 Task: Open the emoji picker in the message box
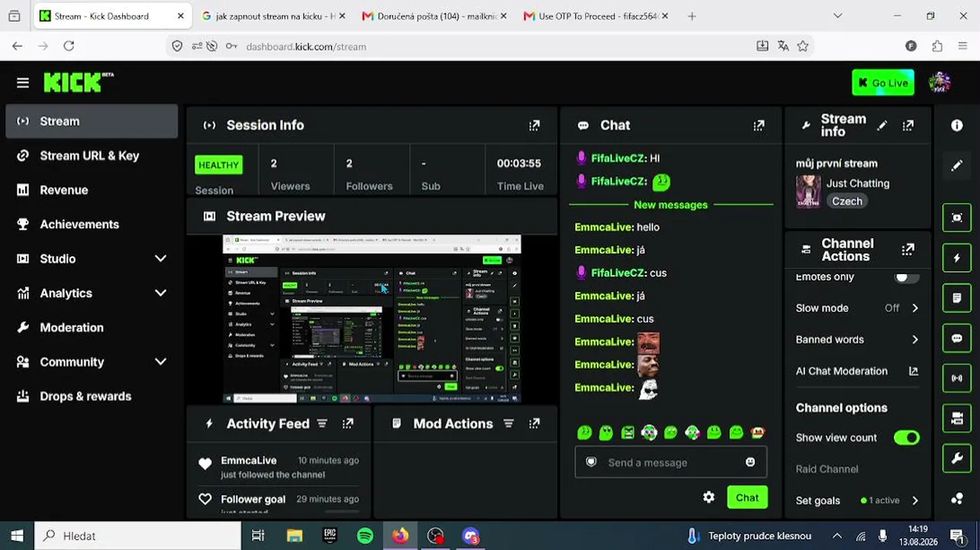pos(750,462)
